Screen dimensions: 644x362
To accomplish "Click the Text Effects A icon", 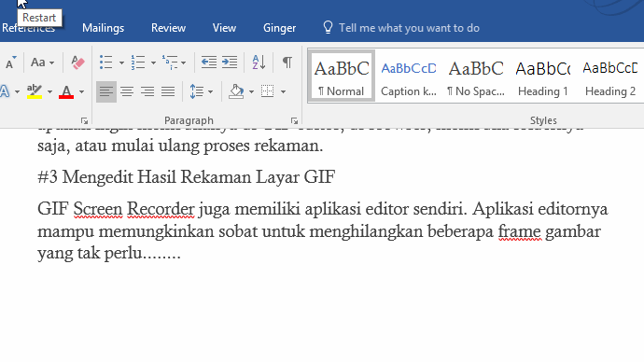I will (x=5, y=91).
